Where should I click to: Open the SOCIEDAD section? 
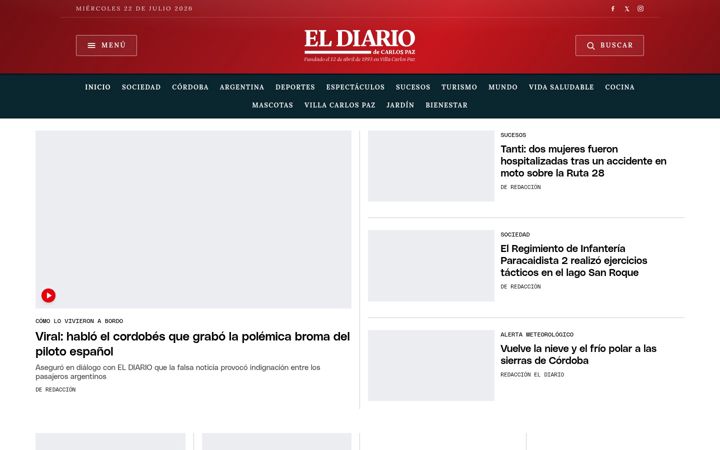tap(141, 87)
